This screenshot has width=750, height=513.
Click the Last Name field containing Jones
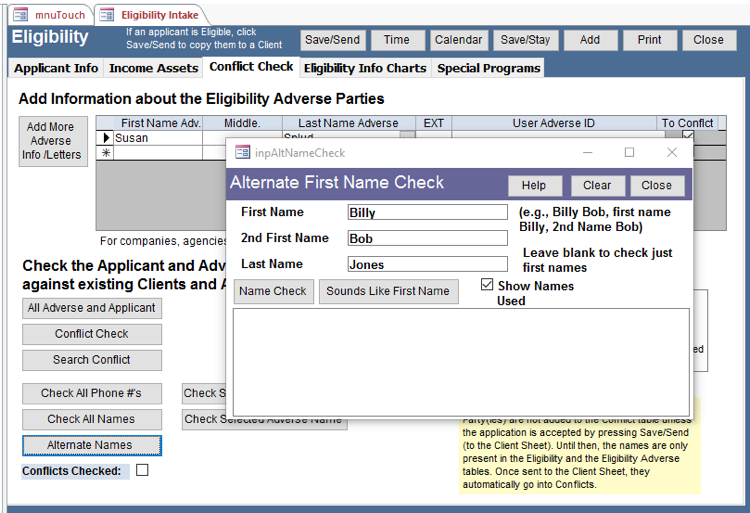428,264
